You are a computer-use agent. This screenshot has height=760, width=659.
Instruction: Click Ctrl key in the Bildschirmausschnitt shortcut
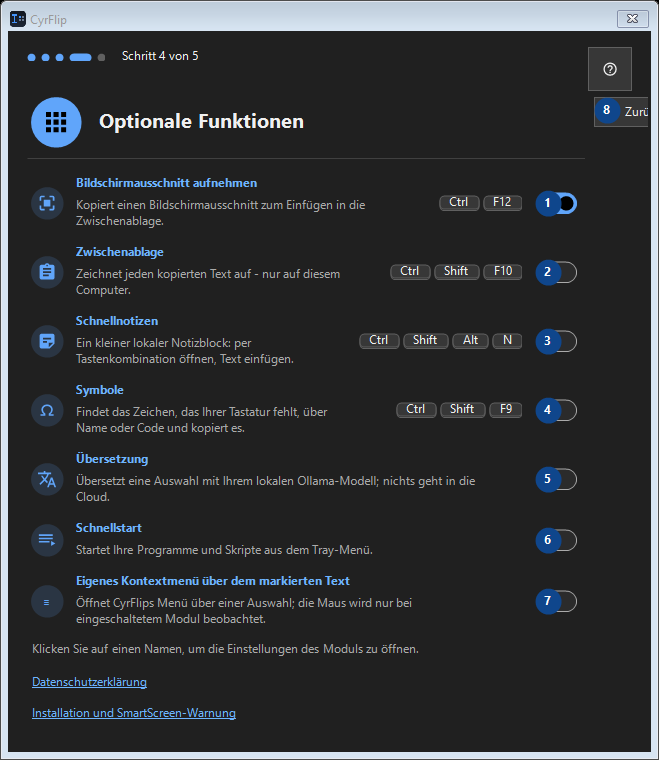coord(459,203)
